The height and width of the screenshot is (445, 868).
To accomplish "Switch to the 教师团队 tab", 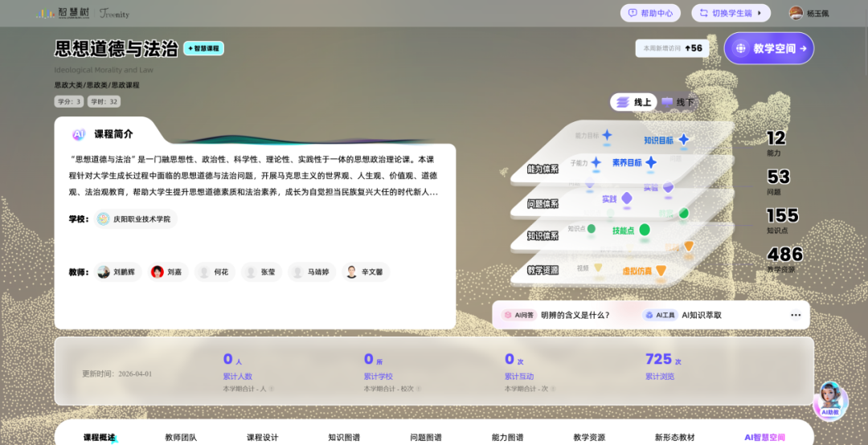I will point(181,437).
